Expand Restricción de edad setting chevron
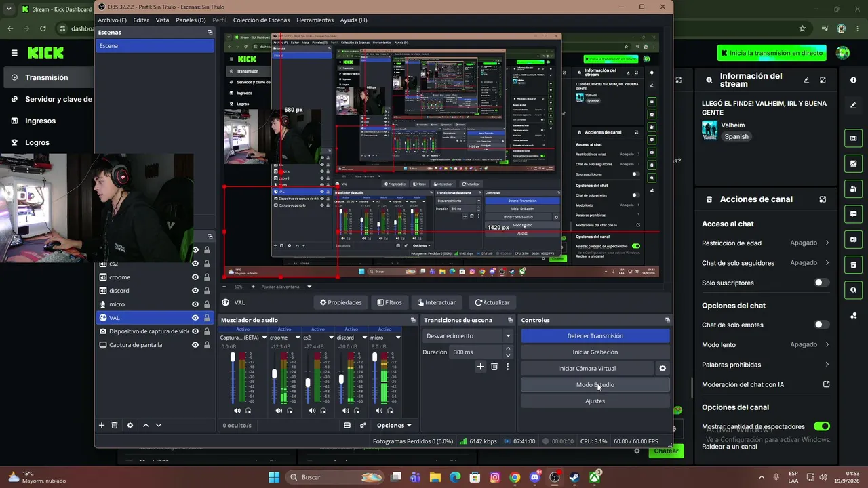868x488 pixels. (x=827, y=243)
